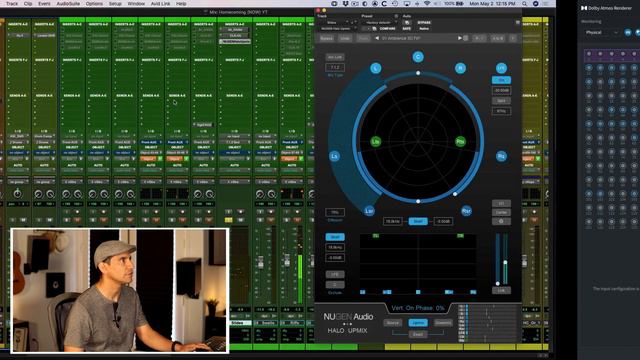Open first track's no object selector
This screenshot has width=640, height=360.
[x=18, y=153]
